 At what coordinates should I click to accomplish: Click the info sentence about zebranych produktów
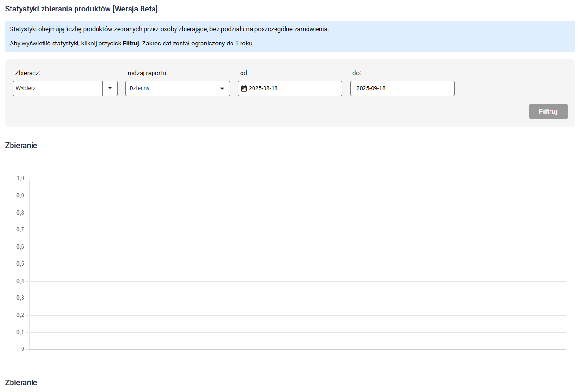tap(169, 29)
